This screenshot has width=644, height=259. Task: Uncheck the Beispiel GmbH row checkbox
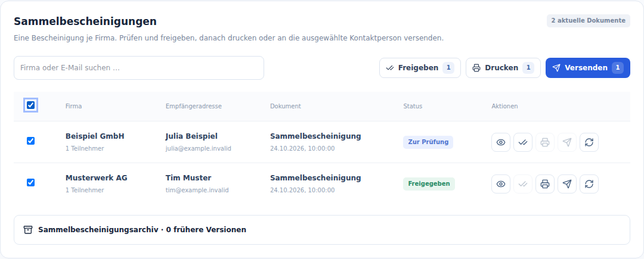tap(31, 141)
